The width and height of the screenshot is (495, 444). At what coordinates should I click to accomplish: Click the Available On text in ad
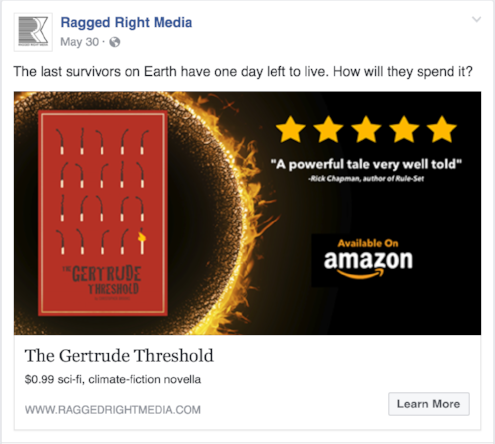coord(368,243)
